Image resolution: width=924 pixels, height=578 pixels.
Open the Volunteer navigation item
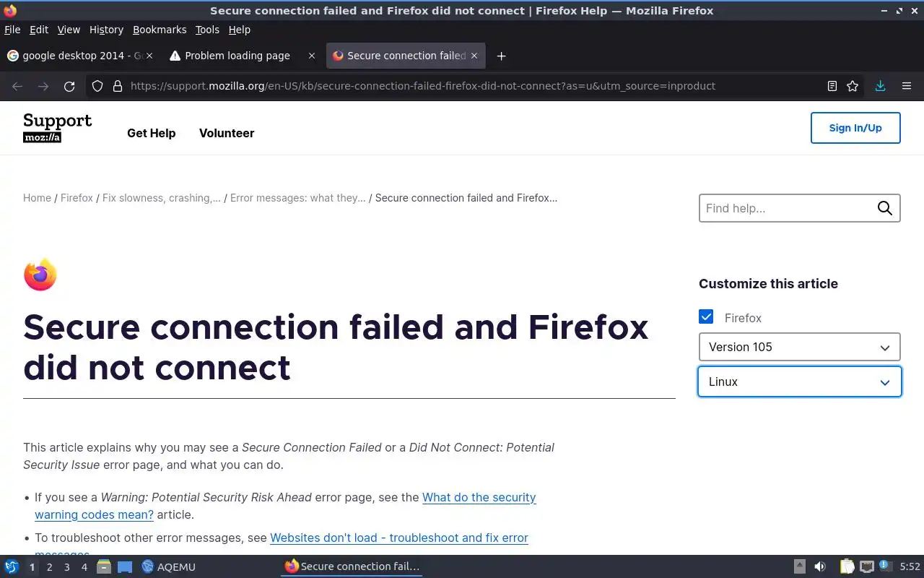[x=227, y=133]
